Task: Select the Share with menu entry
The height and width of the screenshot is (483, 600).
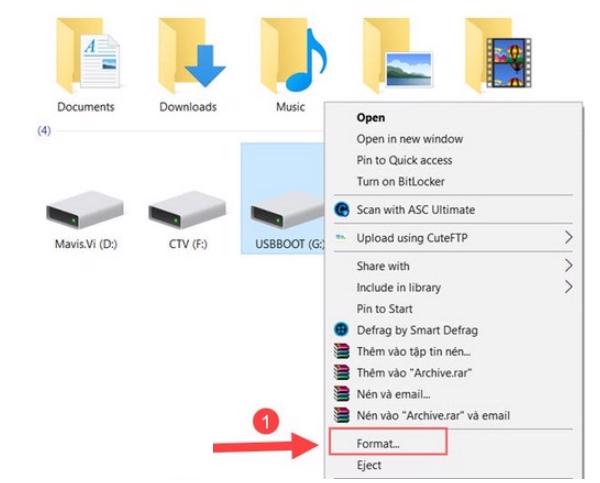Action: (x=383, y=266)
